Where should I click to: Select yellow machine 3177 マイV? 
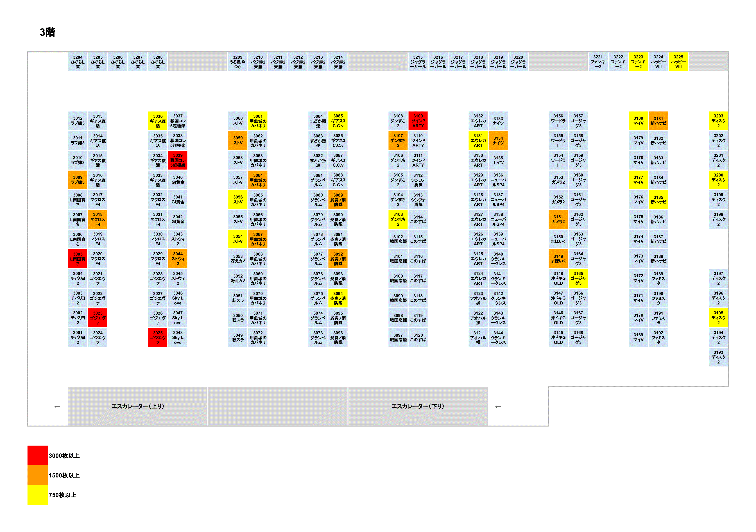[x=639, y=180]
